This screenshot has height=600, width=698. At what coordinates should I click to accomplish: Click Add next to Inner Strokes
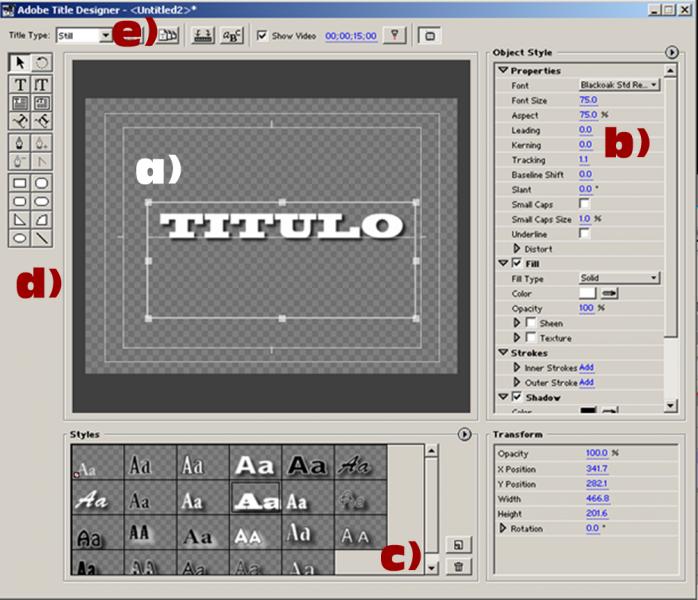[586, 368]
